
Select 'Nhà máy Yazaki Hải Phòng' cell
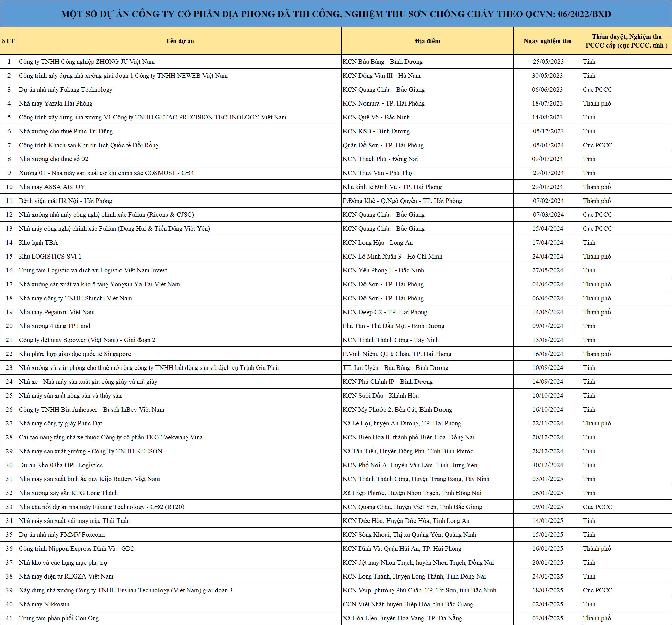(x=180, y=103)
